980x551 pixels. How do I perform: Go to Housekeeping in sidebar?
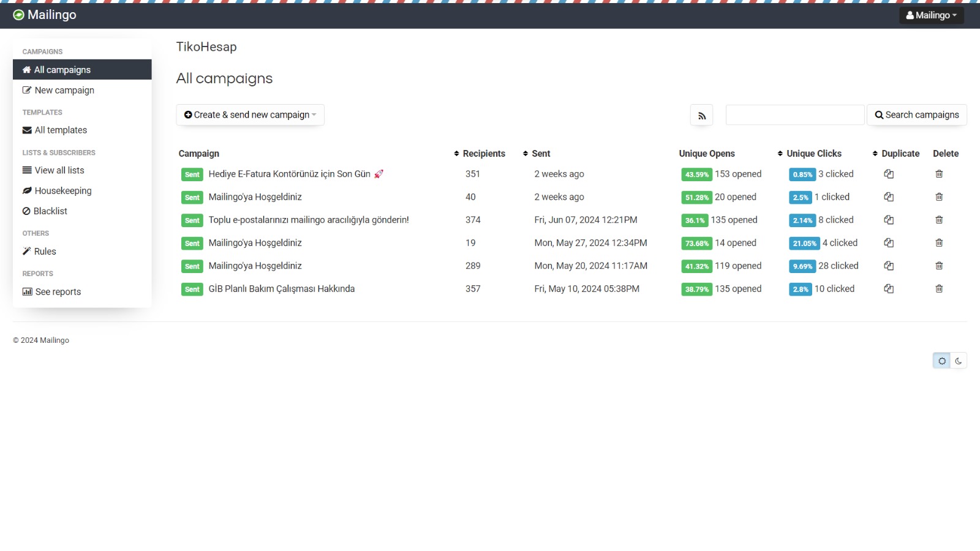pos(62,191)
